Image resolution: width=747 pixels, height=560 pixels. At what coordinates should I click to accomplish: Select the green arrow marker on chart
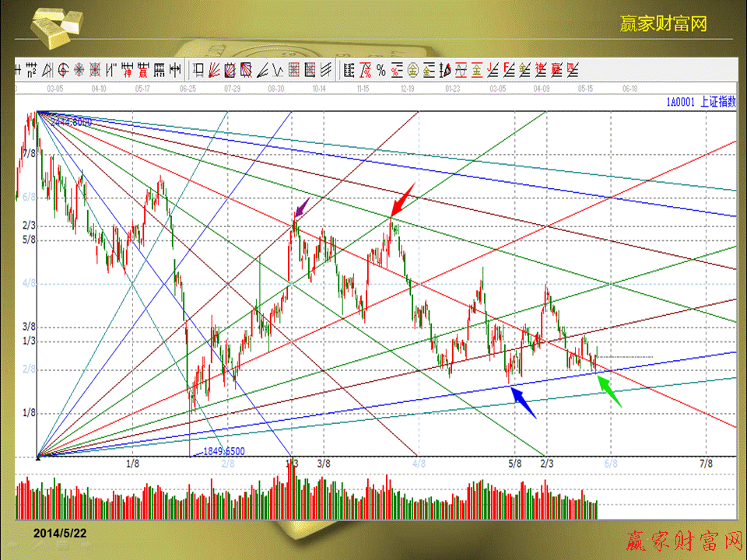coord(610,389)
